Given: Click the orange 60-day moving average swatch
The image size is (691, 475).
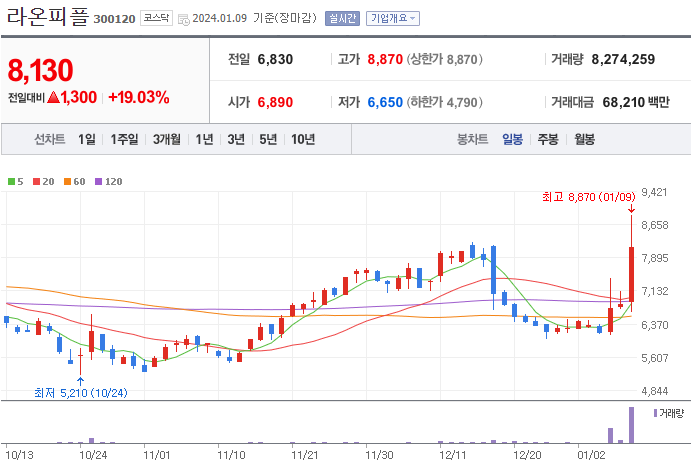Looking at the screenshot, I should coord(67,182).
